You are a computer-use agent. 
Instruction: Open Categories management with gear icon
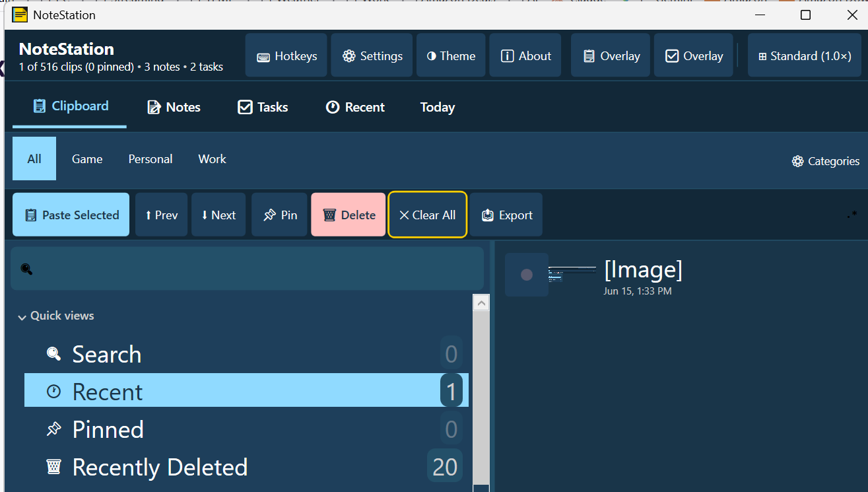point(825,161)
